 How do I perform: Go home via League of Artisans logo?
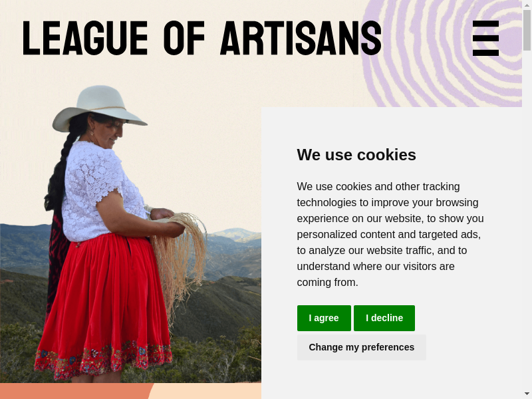tap(202, 38)
